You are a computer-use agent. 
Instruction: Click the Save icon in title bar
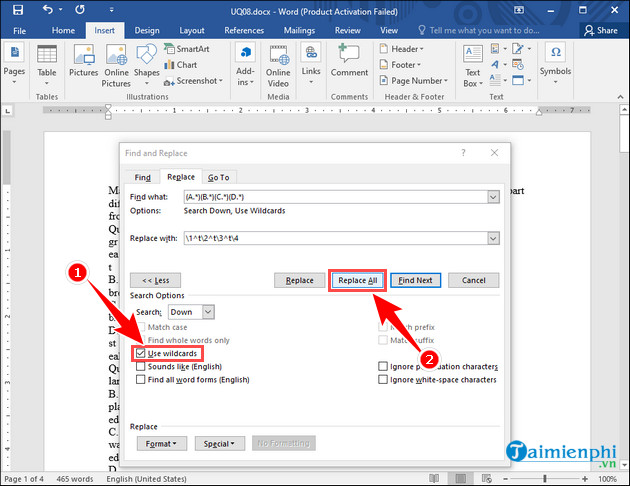(18, 10)
